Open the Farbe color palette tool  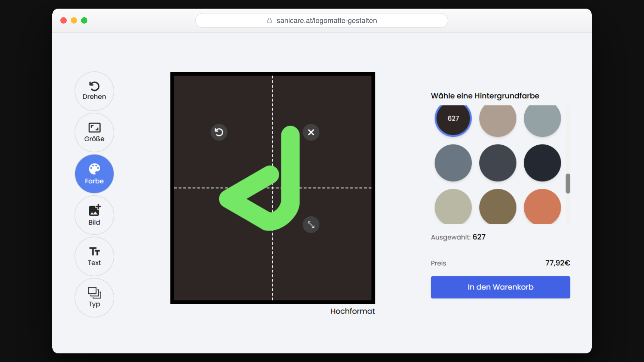coord(94,174)
